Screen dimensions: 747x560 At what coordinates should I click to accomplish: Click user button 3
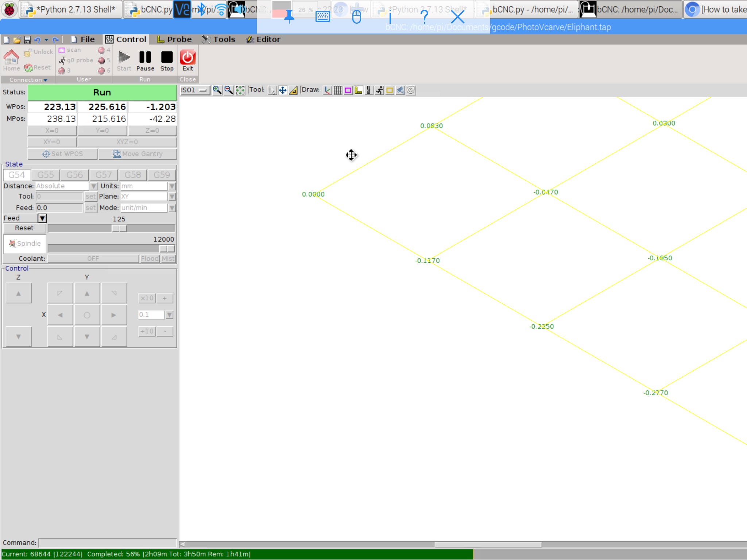(x=64, y=71)
